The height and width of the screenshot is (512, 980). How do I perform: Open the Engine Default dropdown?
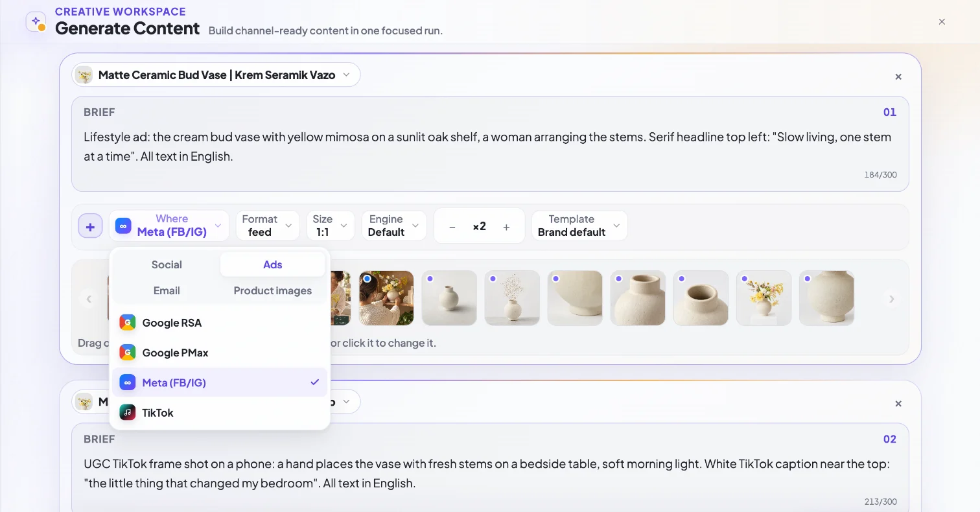(394, 226)
